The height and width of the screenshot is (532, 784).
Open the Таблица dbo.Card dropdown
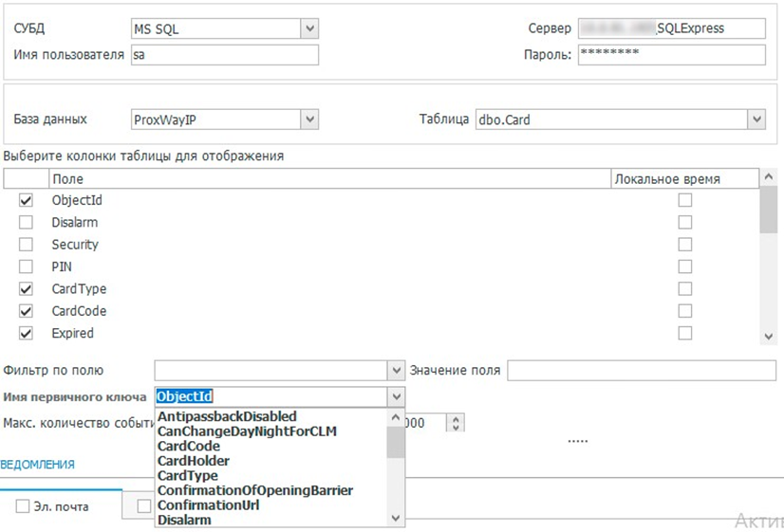coord(756,119)
